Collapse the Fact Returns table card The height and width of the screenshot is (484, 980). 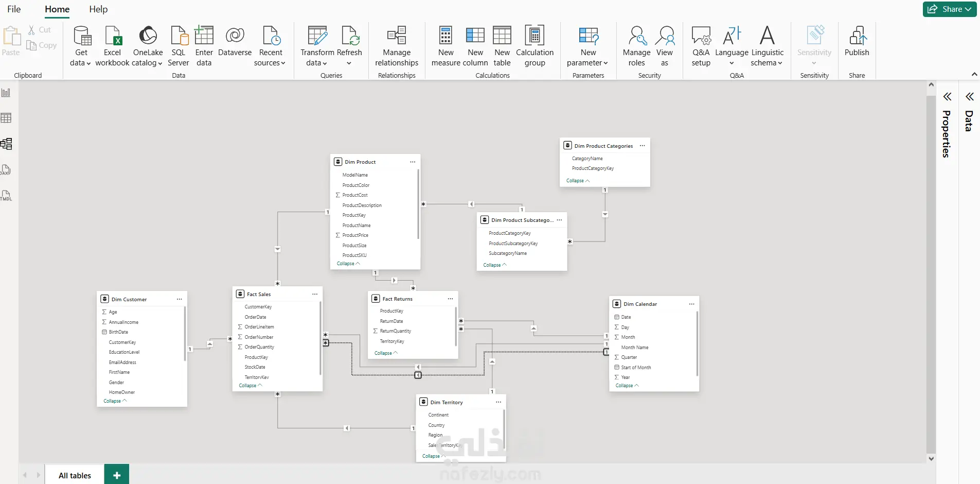(x=386, y=353)
